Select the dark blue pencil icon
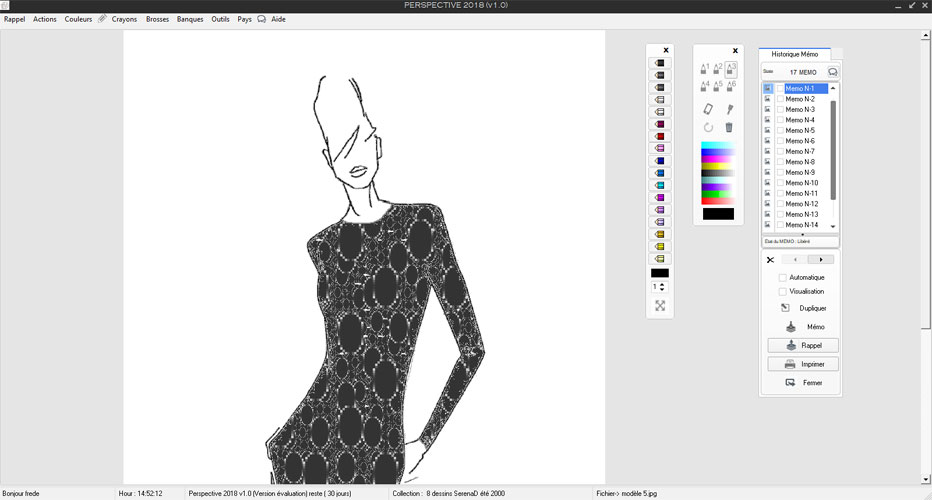 click(660, 161)
